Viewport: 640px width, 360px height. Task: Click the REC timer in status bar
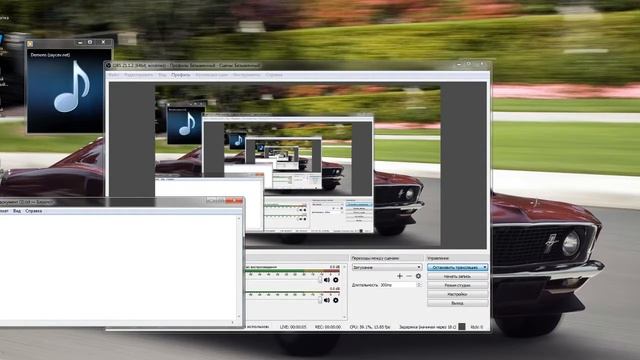[328, 327]
